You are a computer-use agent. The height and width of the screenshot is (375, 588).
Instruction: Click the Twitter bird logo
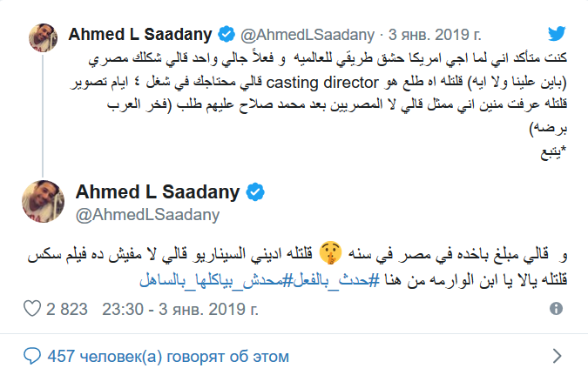coord(558,34)
